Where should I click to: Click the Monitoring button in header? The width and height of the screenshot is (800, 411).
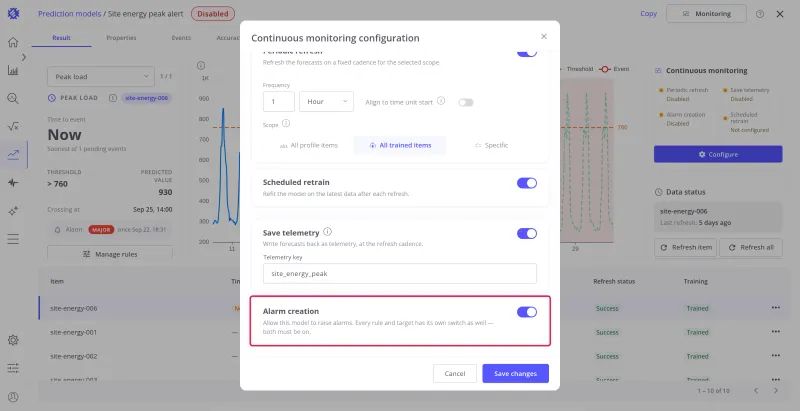(706, 14)
